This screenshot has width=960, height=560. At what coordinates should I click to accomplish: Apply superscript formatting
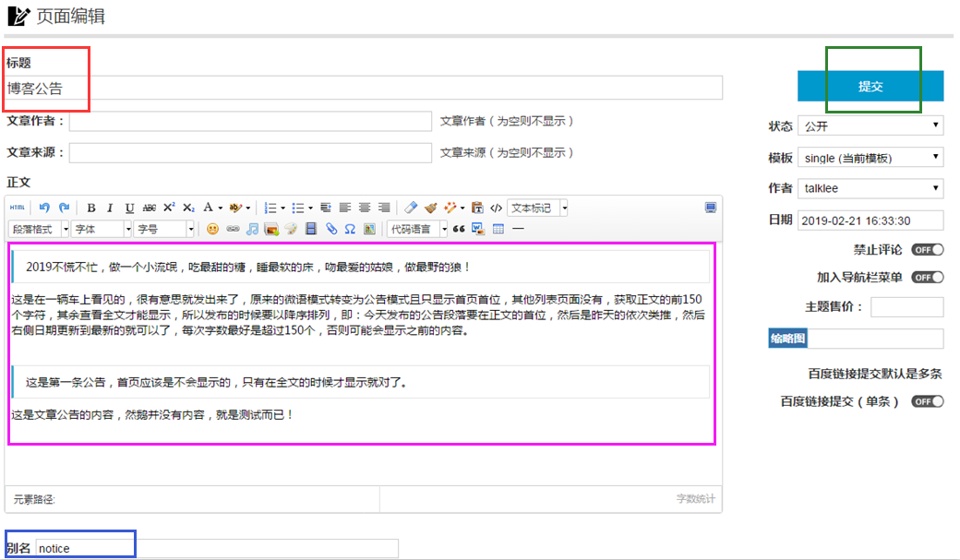(x=169, y=209)
